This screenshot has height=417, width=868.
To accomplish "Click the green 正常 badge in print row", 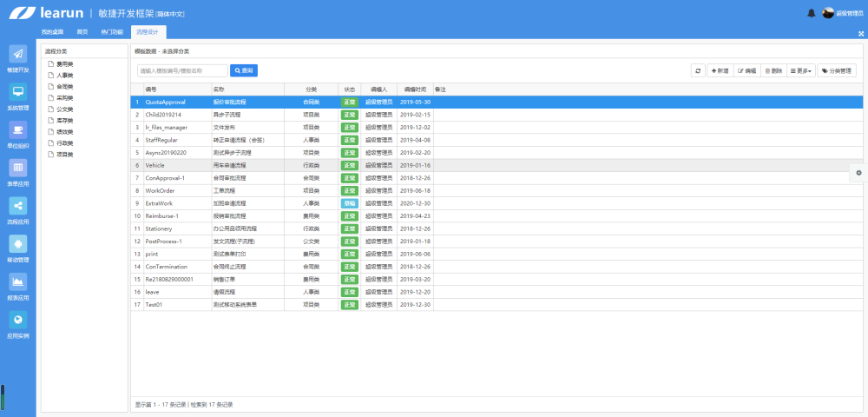I will [349, 255].
